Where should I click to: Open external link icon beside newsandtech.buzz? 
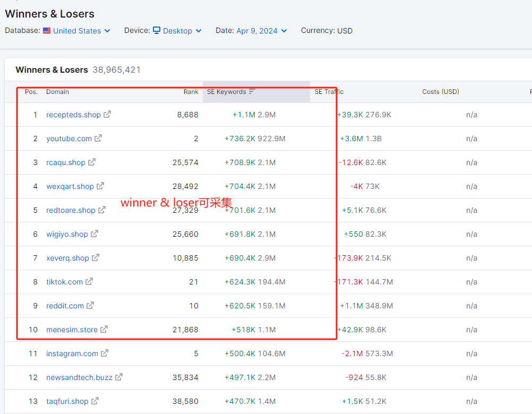(x=119, y=377)
